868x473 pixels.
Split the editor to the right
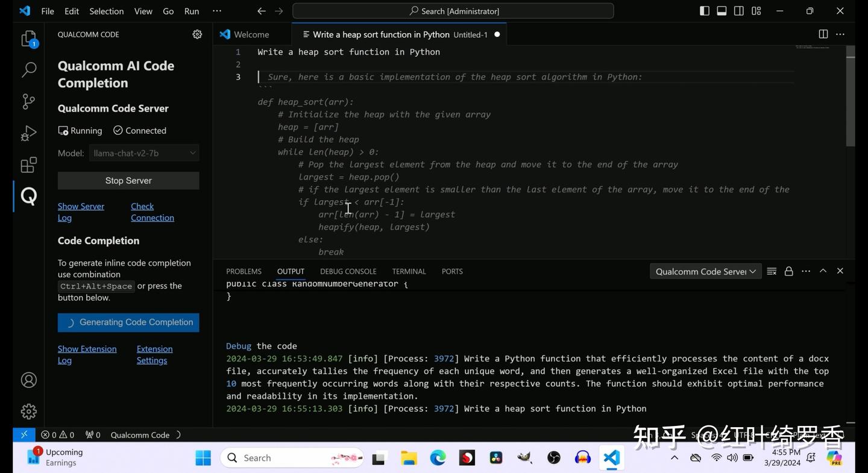click(823, 34)
